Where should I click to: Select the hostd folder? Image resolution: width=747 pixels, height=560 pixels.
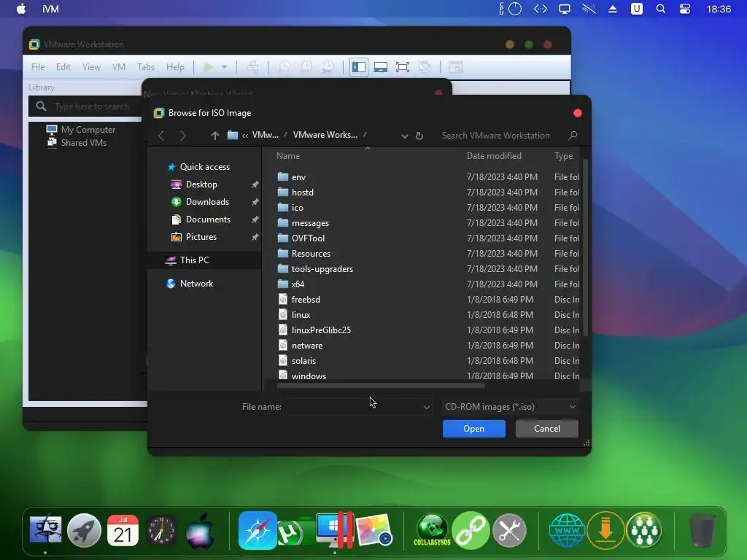[x=302, y=192]
